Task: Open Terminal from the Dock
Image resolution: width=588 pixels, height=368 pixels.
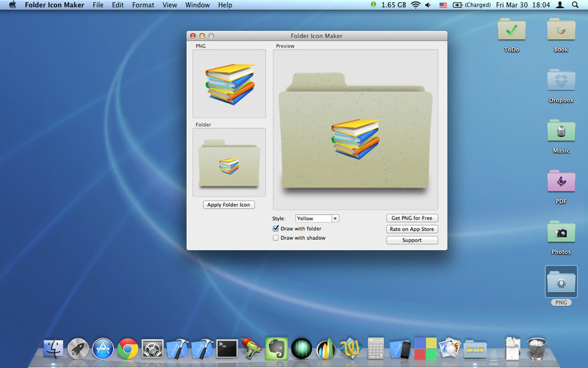Action: point(227,349)
